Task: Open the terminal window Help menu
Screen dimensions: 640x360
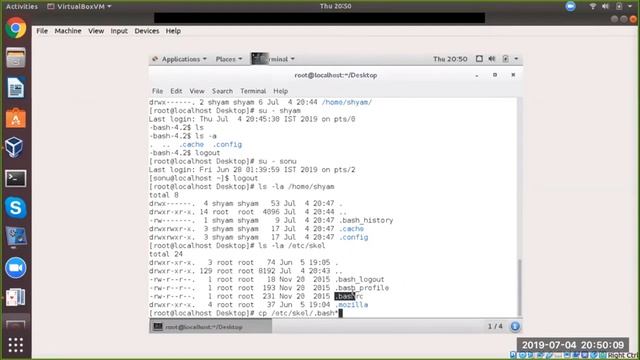Action: tap(280, 91)
